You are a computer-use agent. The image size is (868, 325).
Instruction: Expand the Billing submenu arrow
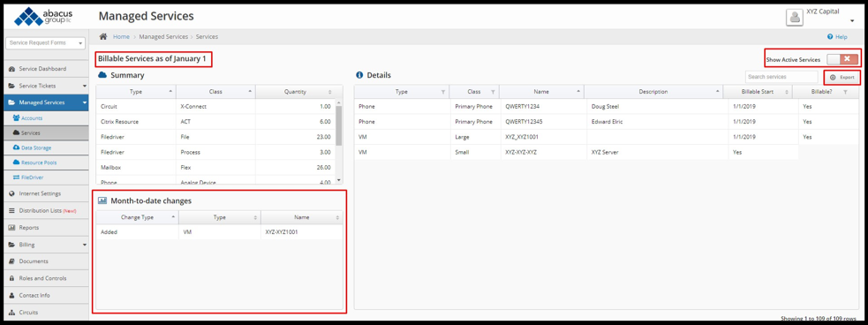[85, 245]
